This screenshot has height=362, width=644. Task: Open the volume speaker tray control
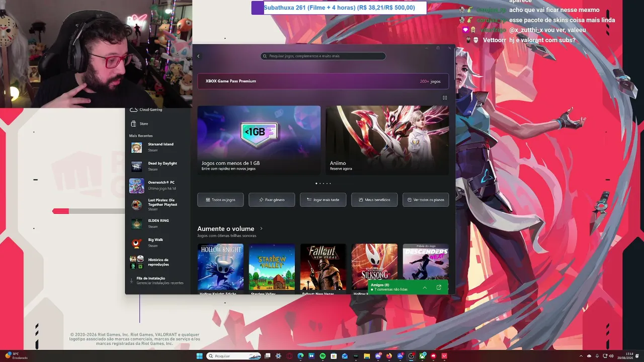coord(611,356)
